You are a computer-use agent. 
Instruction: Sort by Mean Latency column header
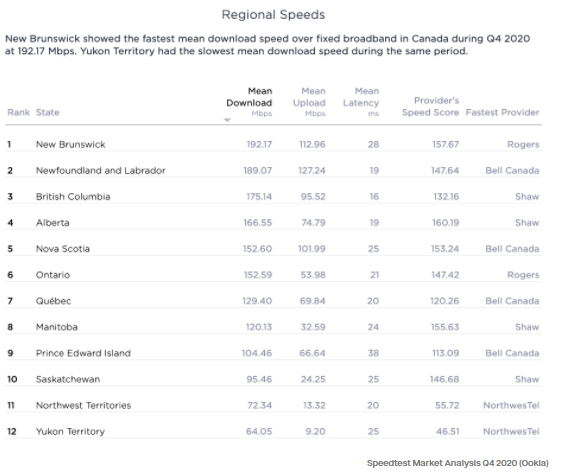pos(361,103)
